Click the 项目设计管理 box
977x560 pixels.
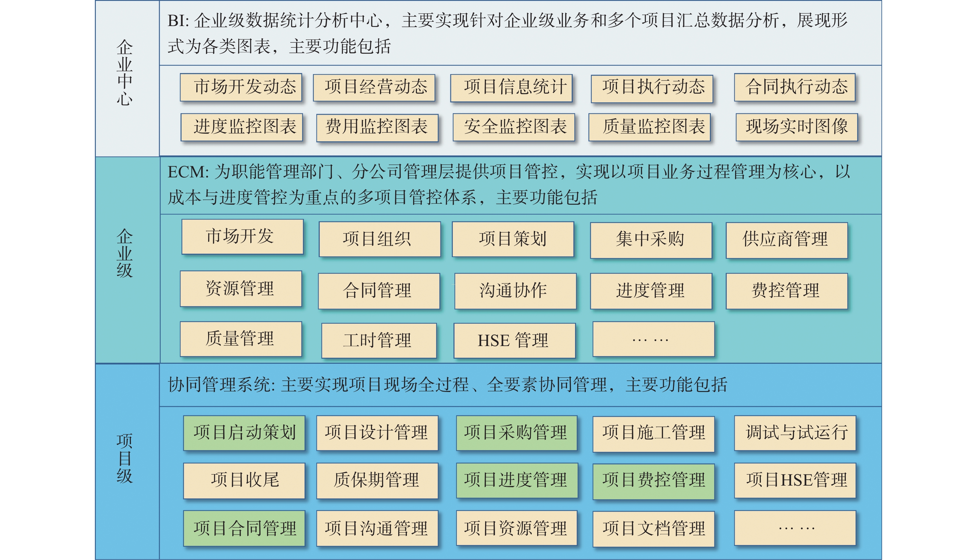(x=377, y=433)
